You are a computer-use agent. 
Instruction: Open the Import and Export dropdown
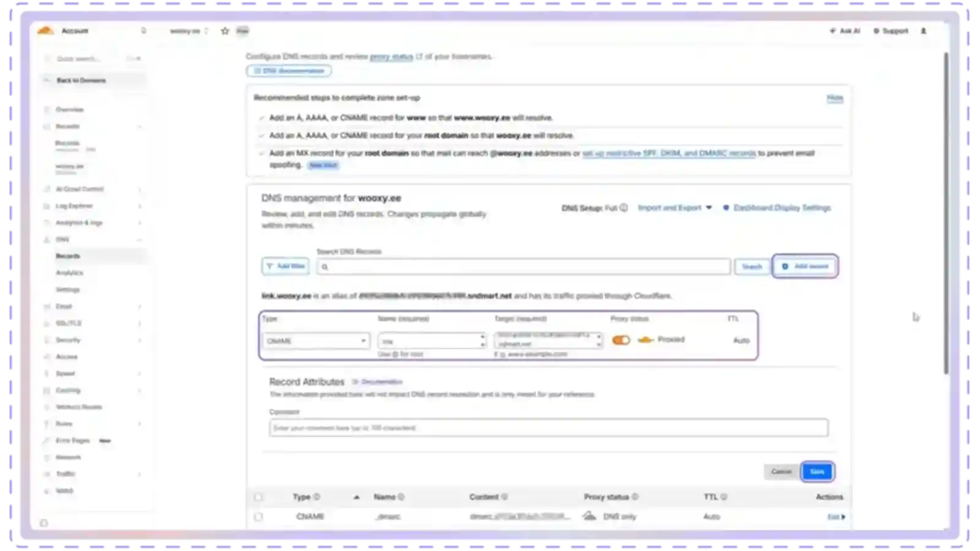(x=675, y=208)
